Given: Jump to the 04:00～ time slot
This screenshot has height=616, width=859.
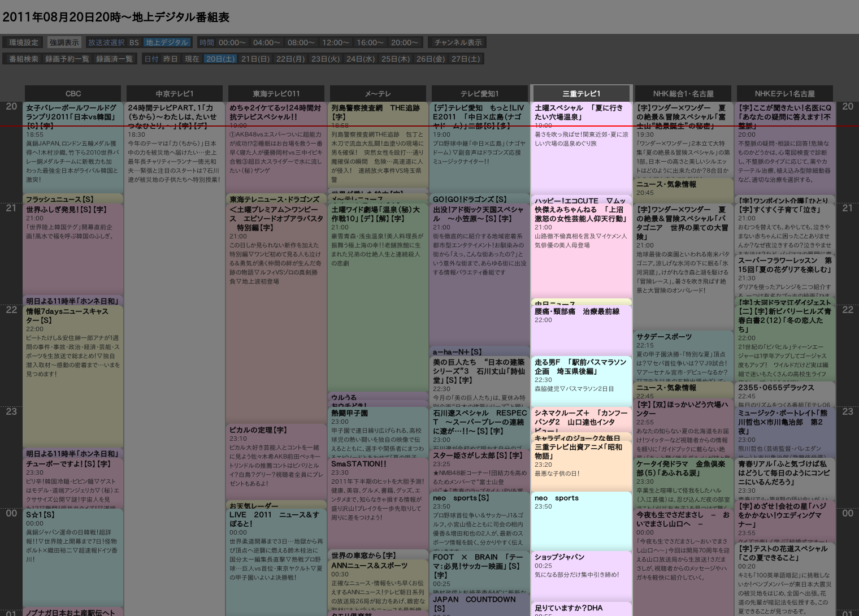Looking at the screenshot, I should (266, 42).
